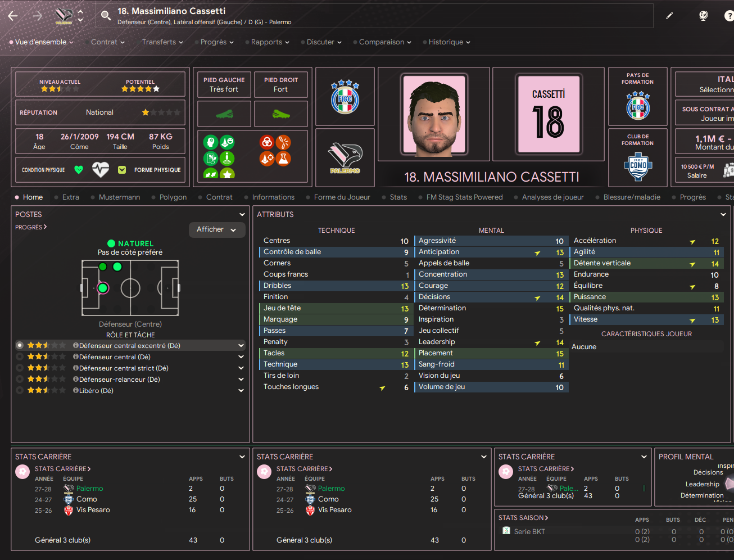The image size is (734, 560).
Task: Click the Palermo team link in career stats
Action: [x=90, y=489]
